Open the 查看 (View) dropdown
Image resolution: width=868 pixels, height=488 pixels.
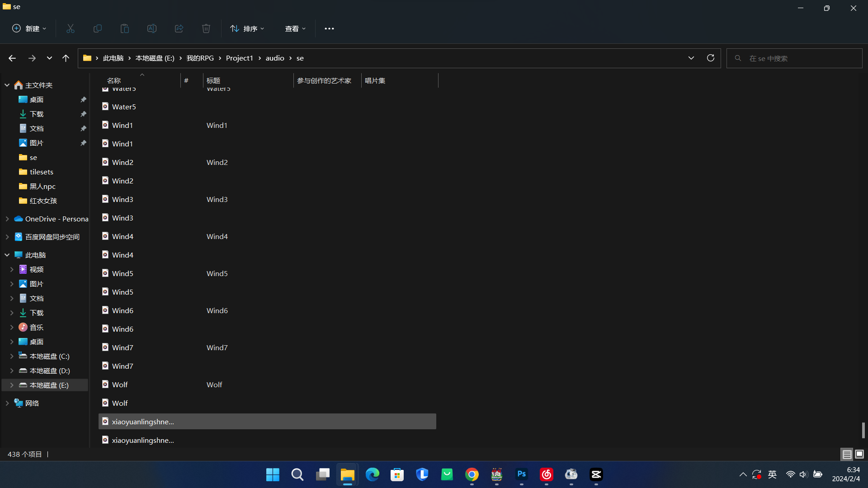(295, 28)
